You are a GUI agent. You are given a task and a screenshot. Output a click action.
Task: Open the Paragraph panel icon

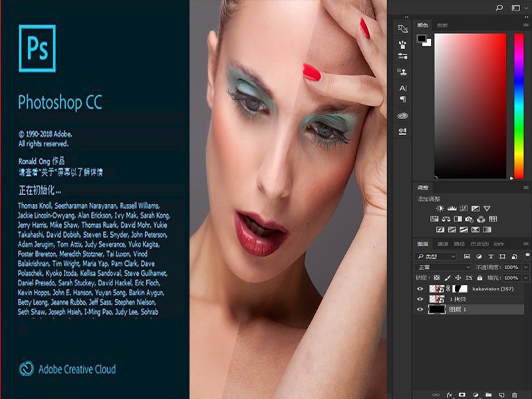pyautogui.click(x=403, y=99)
